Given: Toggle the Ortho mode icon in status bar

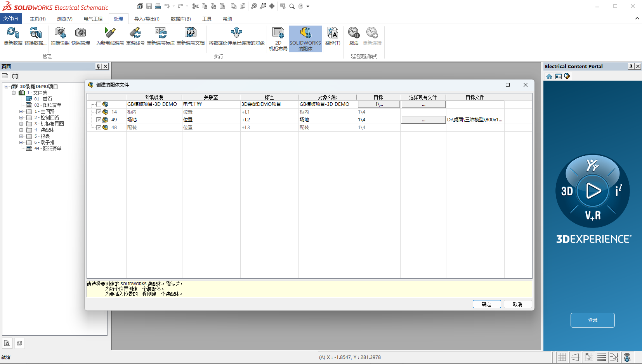Looking at the screenshot, I should [x=575, y=357].
